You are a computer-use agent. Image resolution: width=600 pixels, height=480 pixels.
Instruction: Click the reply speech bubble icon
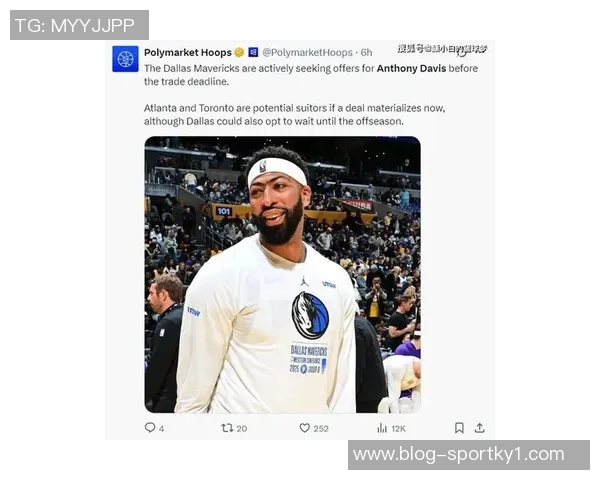tap(150, 428)
